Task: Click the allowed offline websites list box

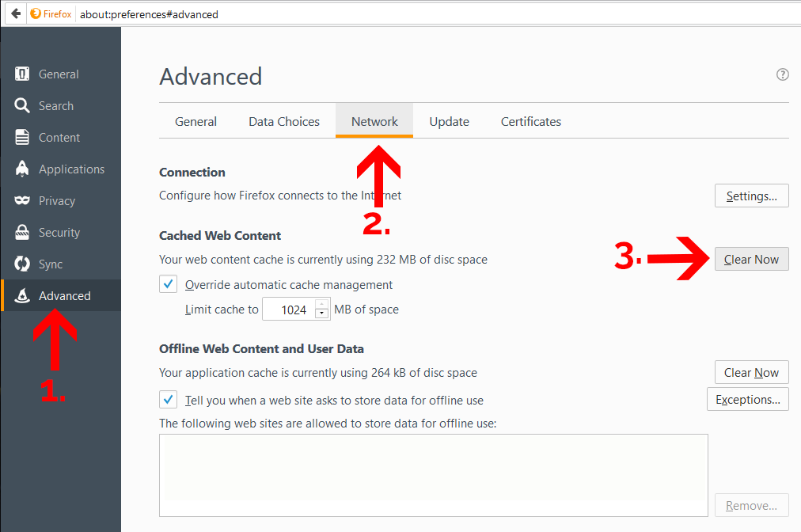Action: (433, 475)
